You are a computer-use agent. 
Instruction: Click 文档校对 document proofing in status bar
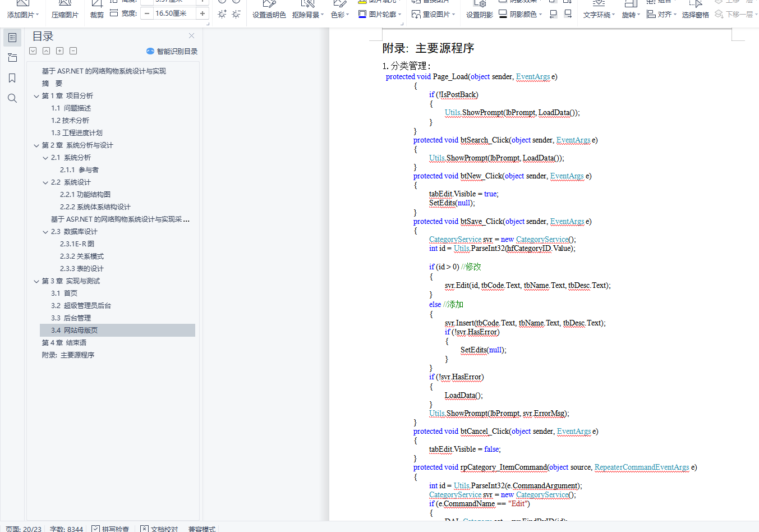click(x=159, y=529)
